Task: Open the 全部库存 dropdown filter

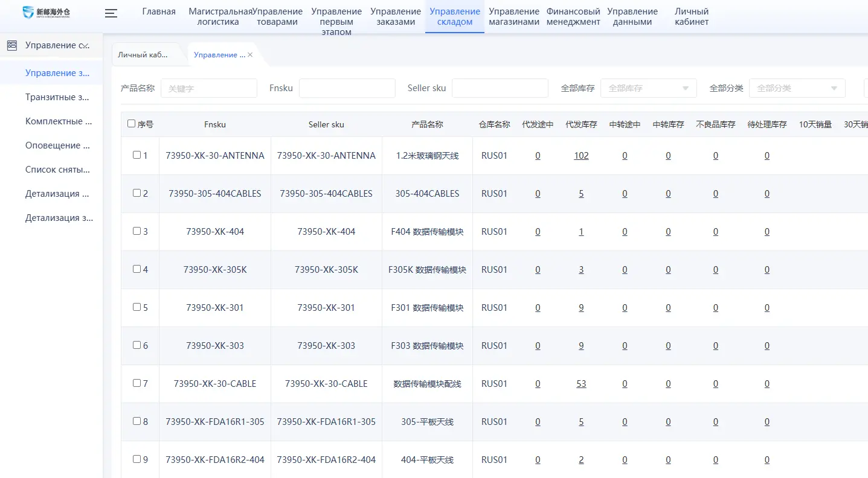Action: point(648,88)
